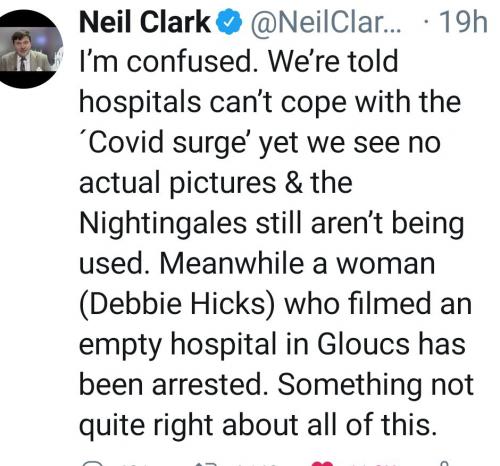
Task: Click the share icon below tweet
Action: coord(444,464)
